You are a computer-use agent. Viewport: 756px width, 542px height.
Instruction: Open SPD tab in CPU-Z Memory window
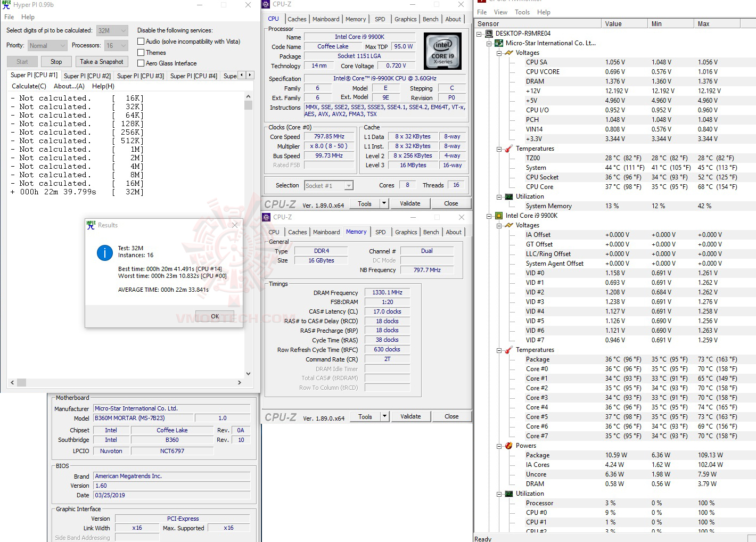[380, 232]
